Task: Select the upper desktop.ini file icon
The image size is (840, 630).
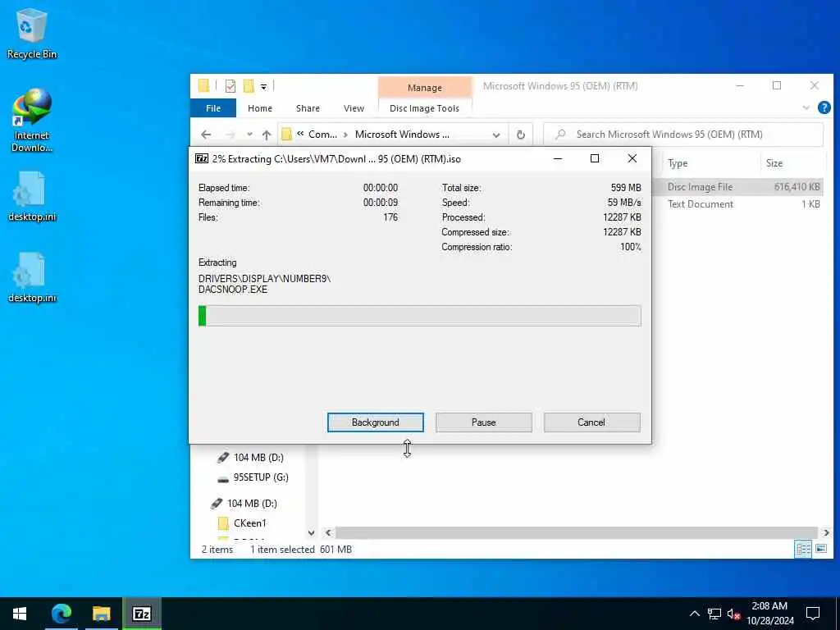Action: point(32,196)
